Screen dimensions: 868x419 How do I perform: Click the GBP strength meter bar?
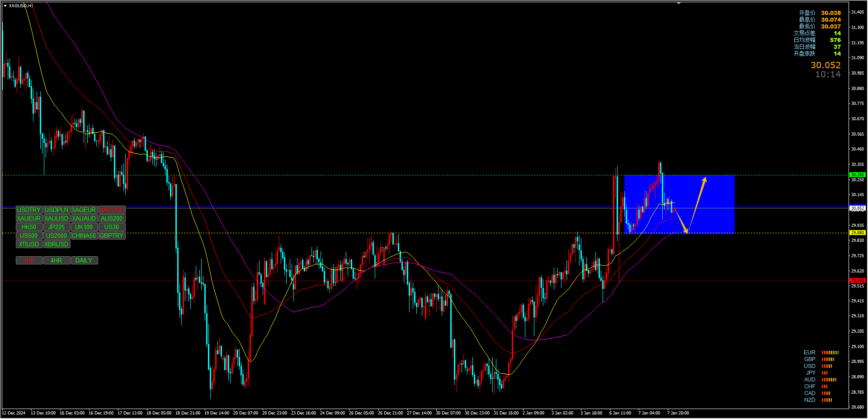tap(828, 359)
